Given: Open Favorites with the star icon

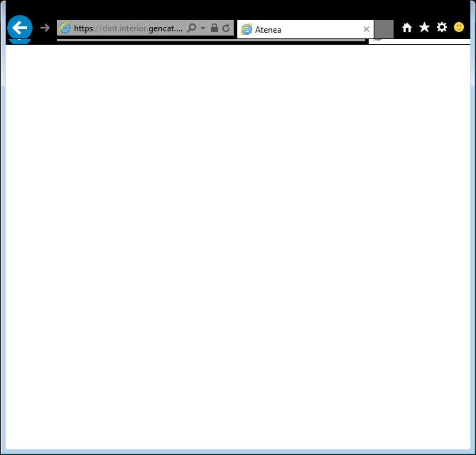Looking at the screenshot, I should click(424, 28).
